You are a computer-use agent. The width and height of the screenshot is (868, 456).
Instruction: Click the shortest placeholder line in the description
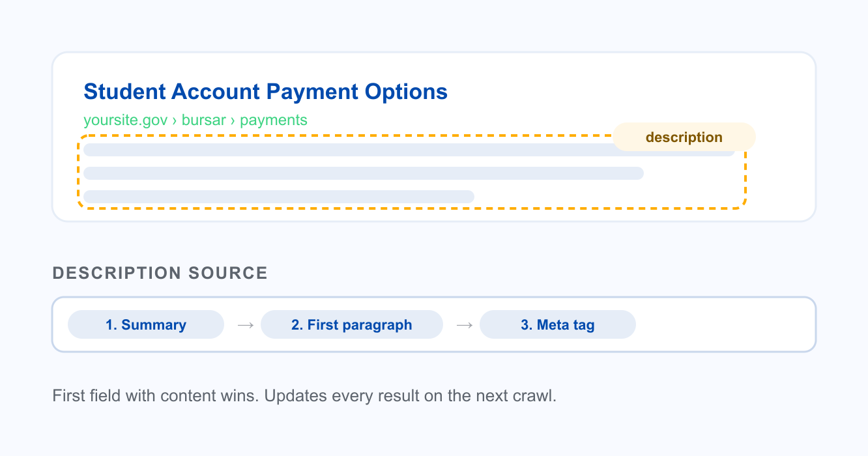(x=279, y=197)
